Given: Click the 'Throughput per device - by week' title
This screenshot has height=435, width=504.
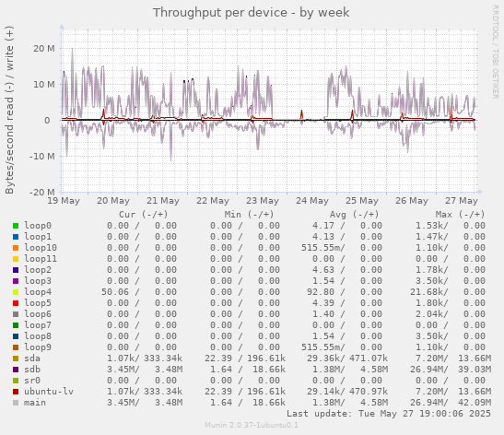Looking at the screenshot, I should 251,13.
